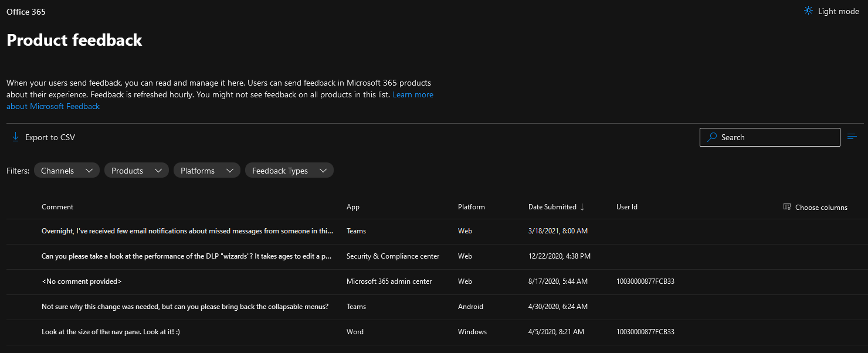Click the date 3/18/2021, 8:00 AM

point(558,231)
